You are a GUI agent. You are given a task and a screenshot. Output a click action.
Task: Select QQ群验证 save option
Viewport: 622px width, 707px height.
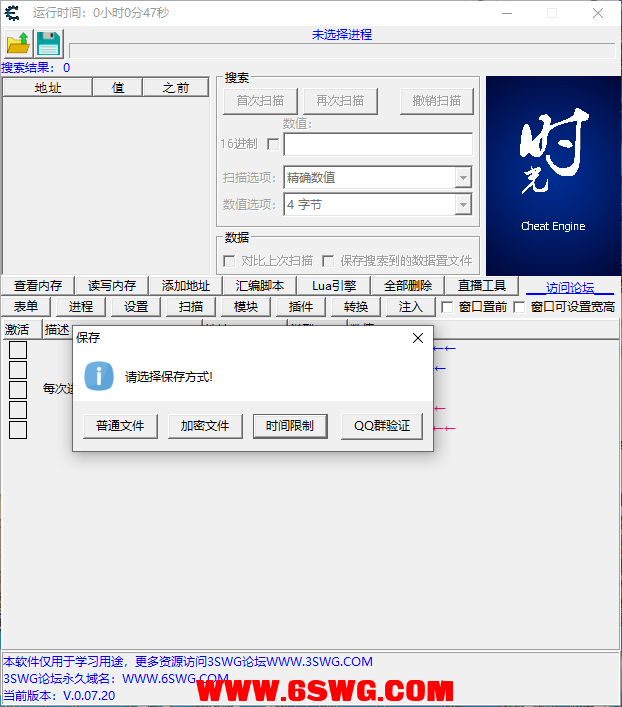point(382,426)
